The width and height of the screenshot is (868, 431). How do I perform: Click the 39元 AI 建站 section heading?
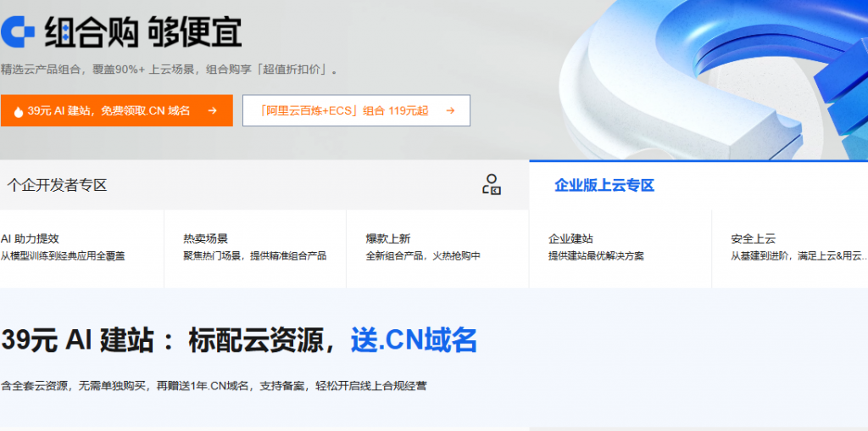tap(170, 340)
